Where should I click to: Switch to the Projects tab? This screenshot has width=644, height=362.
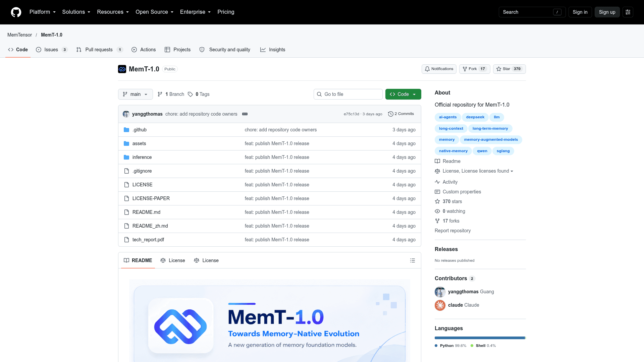tap(178, 50)
